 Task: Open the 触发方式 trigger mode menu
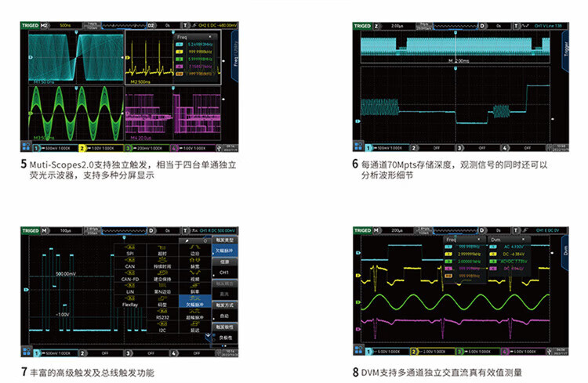pyautogui.click(x=225, y=305)
